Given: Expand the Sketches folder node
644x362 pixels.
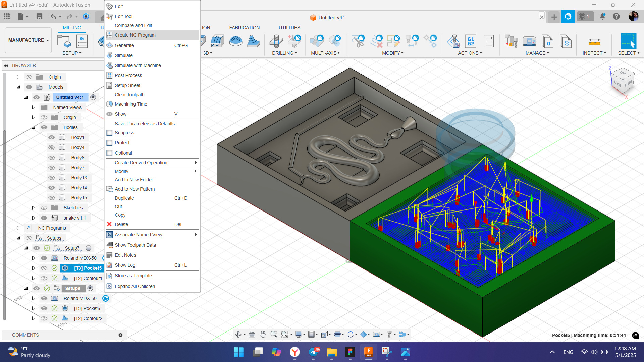Looking at the screenshot, I should tap(33, 208).
